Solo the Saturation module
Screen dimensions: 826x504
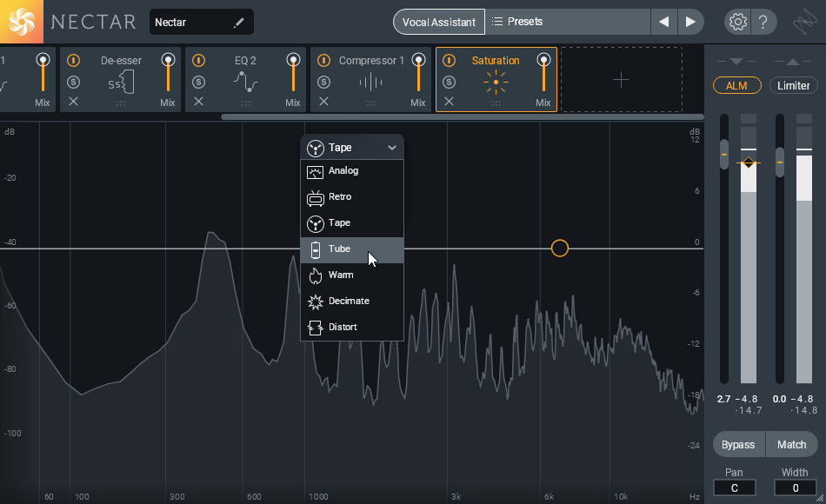[449, 82]
